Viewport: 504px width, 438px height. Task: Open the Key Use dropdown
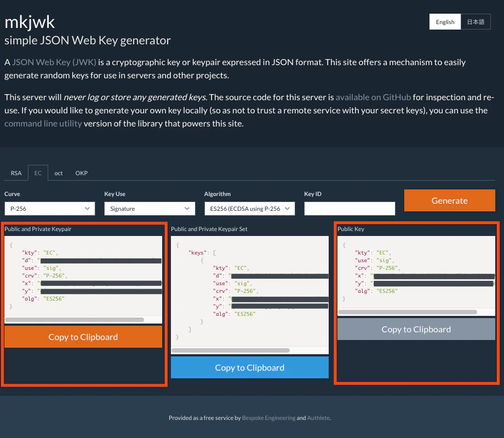pyautogui.click(x=150, y=209)
